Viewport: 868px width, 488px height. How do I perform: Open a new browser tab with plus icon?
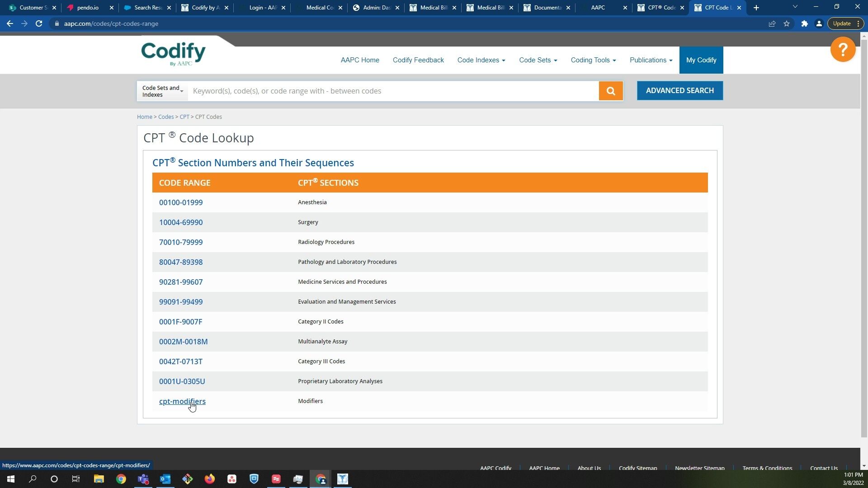point(756,8)
